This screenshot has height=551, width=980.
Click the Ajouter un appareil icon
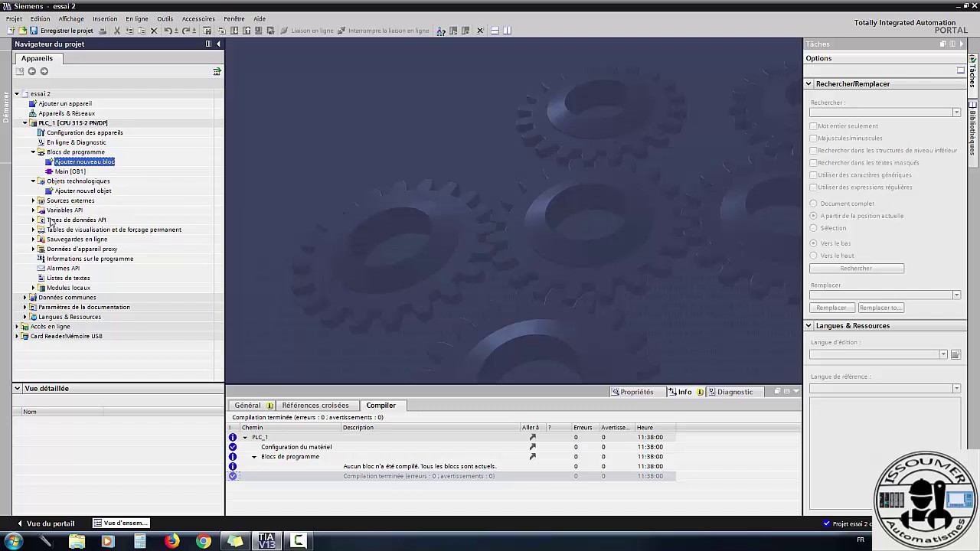[x=33, y=103]
